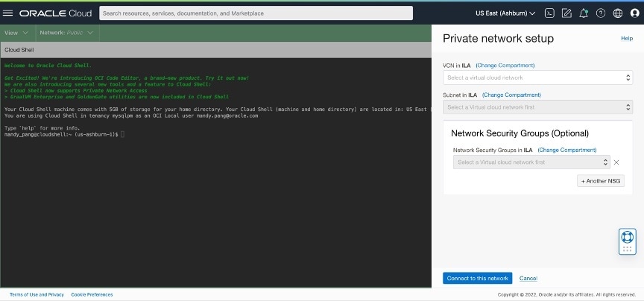Open the floating lifebuoy support widget

627,241
